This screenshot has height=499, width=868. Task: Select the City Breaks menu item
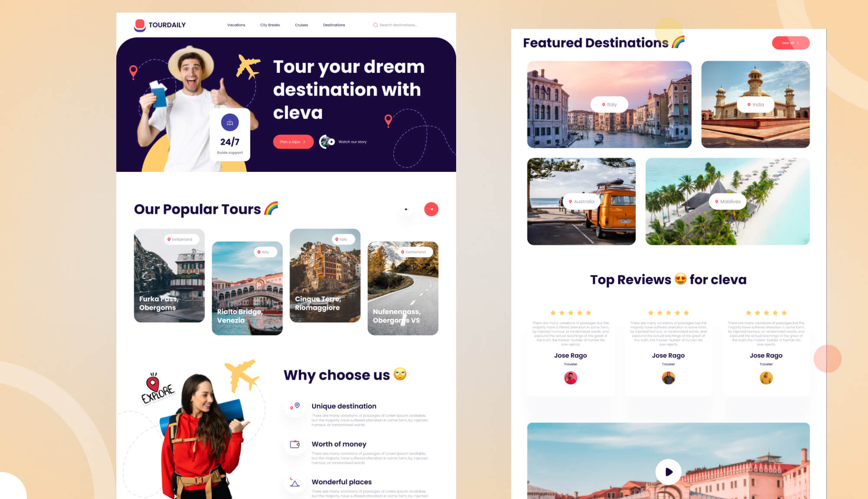[x=270, y=25]
